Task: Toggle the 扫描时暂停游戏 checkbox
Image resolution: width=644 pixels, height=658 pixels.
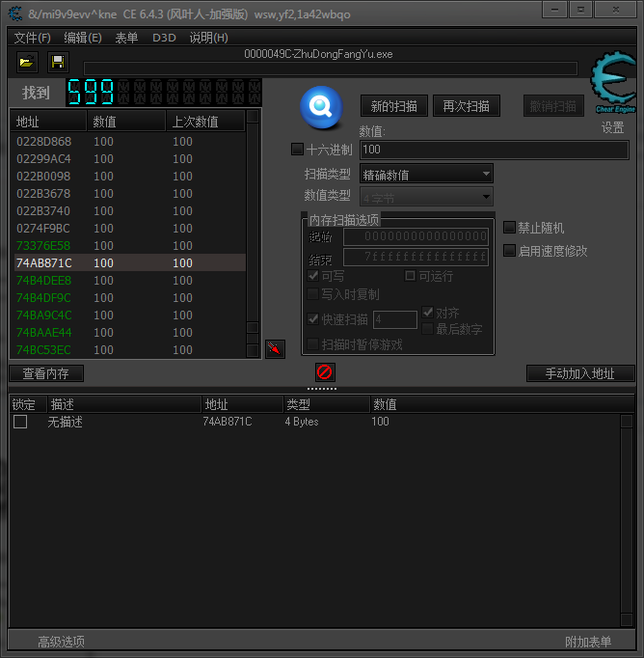Action: point(312,344)
